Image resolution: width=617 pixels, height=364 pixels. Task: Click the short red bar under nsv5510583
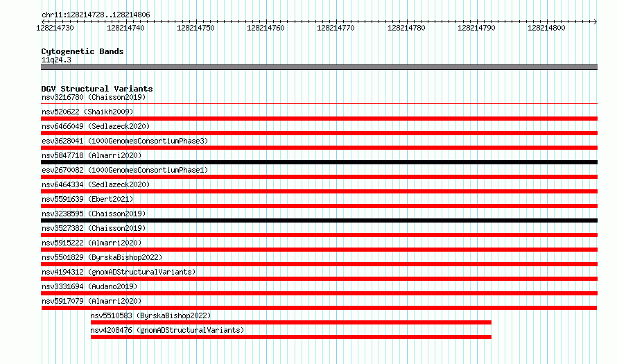(291, 322)
